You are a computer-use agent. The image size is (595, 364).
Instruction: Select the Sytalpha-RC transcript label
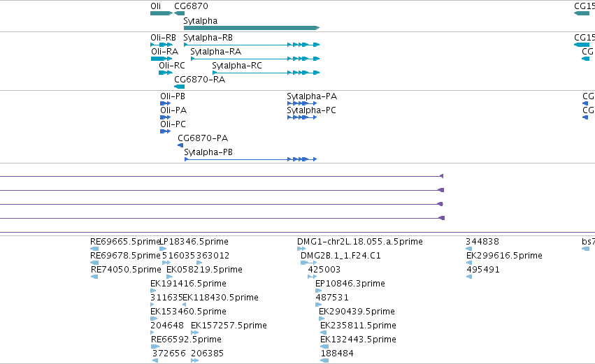[x=237, y=66]
